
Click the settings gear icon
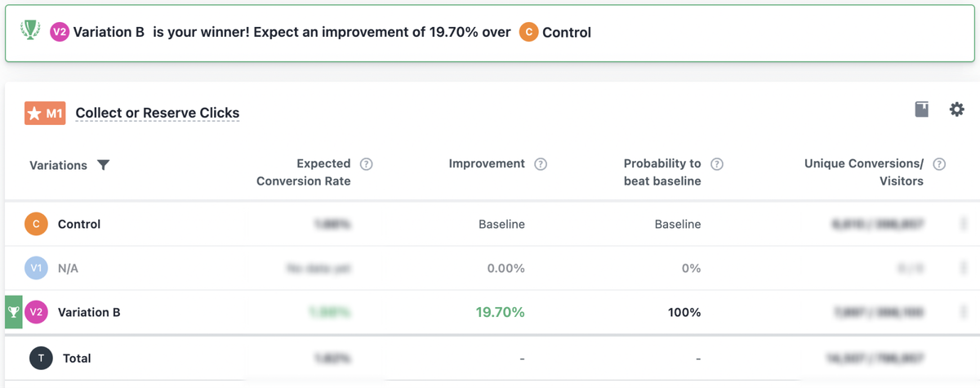point(956,109)
